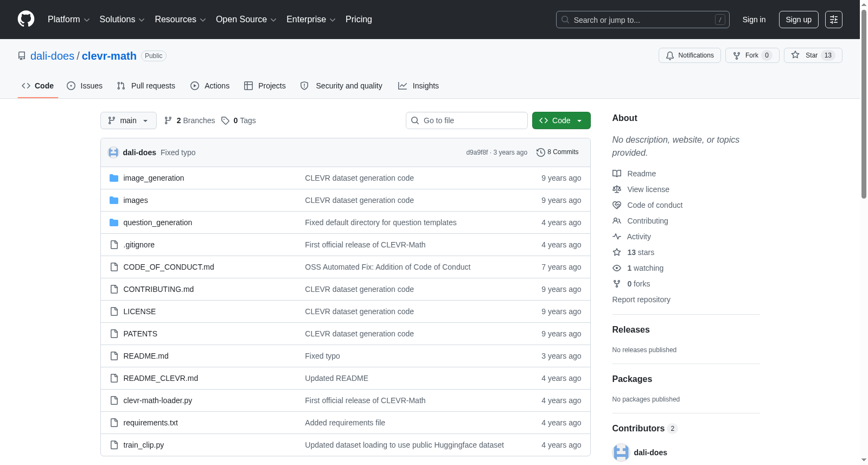Click the Sign in link
This screenshot has width=868, height=465.
pyautogui.click(x=754, y=20)
